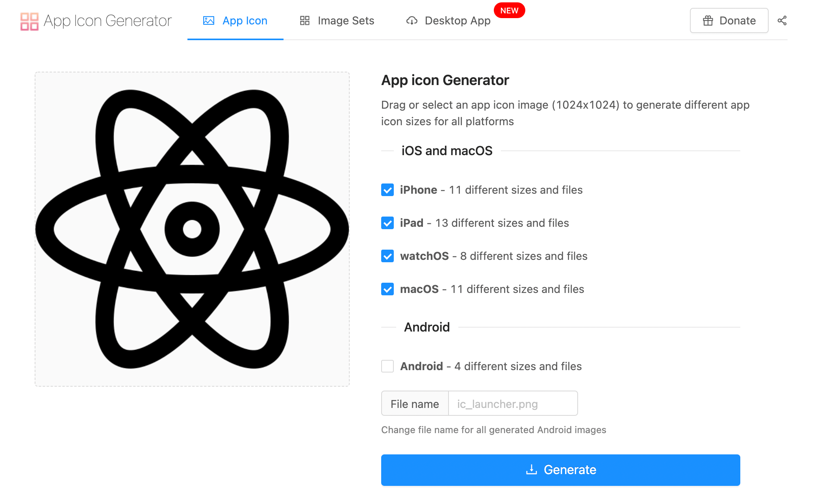
Task: Uncheck the iPad checkbox
Action: click(x=387, y=223)
